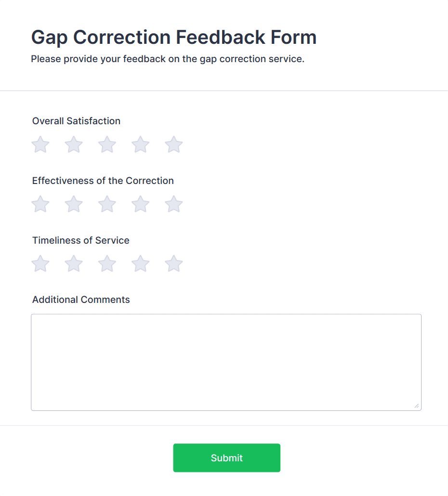
Task: Click the Overall Satisfaction label
Action: pos(76,121)
